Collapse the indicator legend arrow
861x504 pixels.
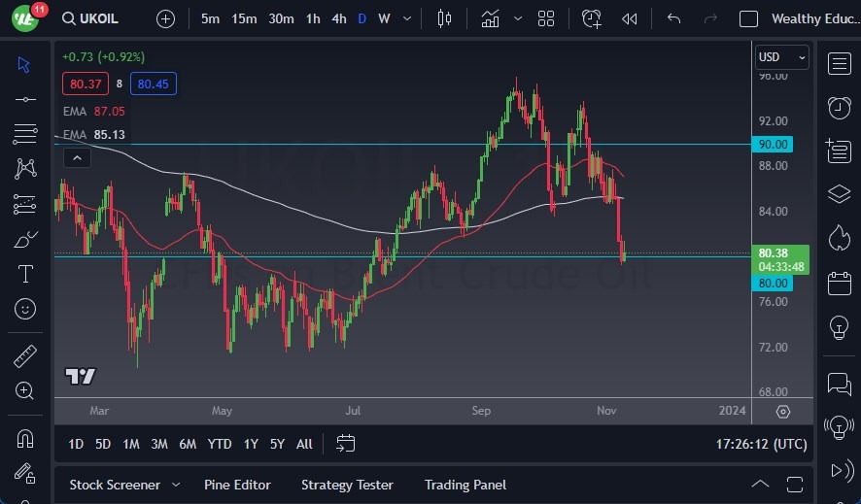pyautogui.click(x=77, y=158)
